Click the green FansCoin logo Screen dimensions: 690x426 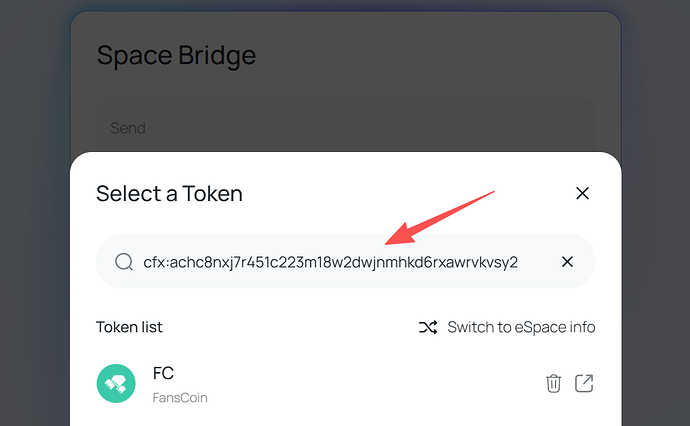(116, 383)
